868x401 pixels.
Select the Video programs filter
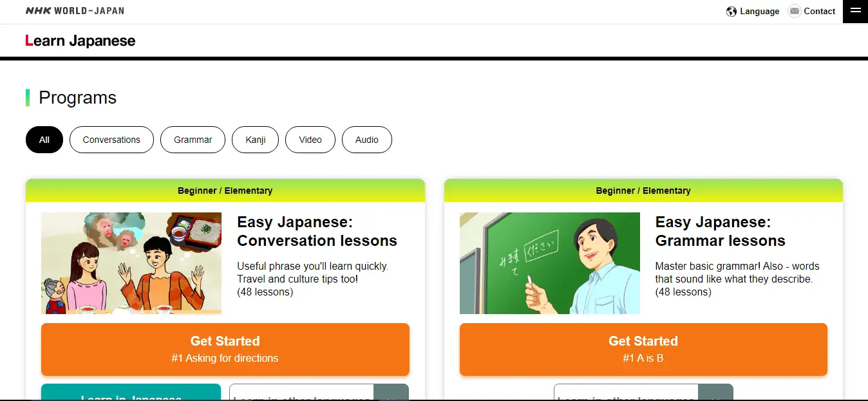point(310,140)
